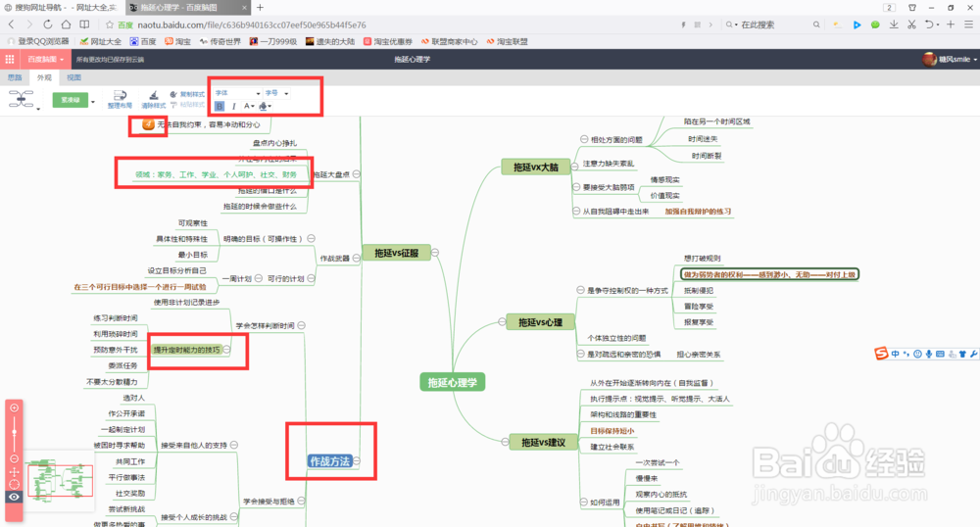Image resolution: width=980 pixels, height=527 pixels.
Task: Switch to the 外观 tab
Action: pyautogui.click(x=44, y=77)
